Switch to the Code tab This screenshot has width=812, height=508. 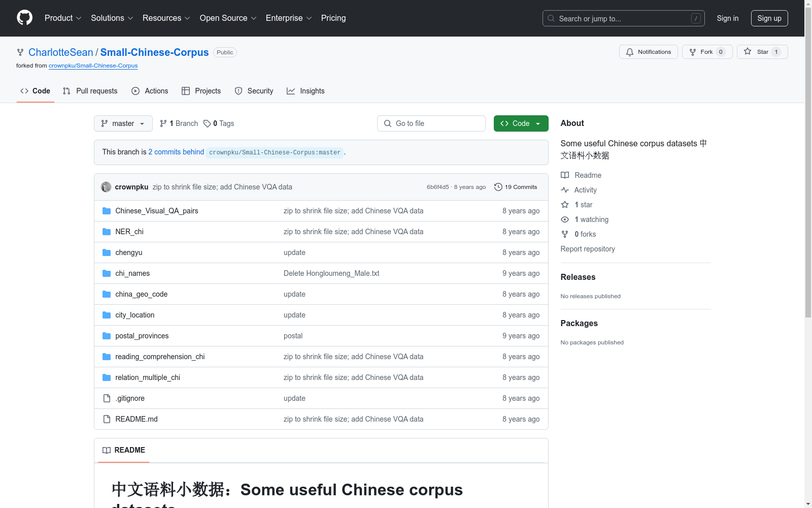click(x=36, y=91)
